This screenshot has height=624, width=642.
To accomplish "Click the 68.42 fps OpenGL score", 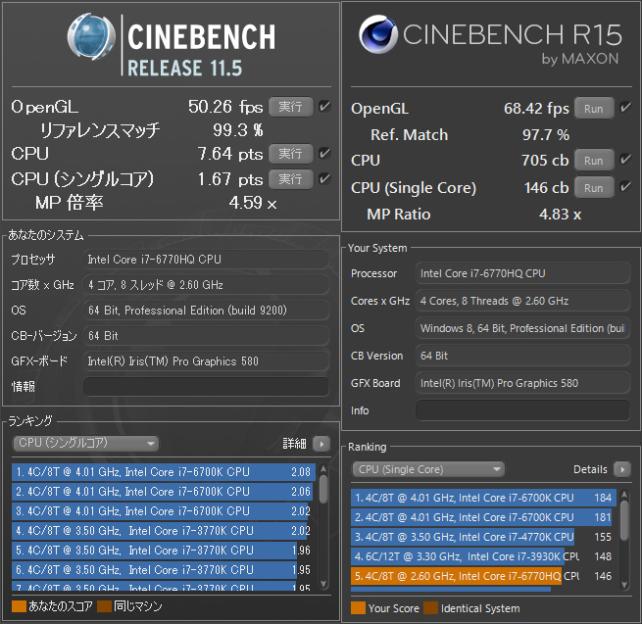I will 536,109.
